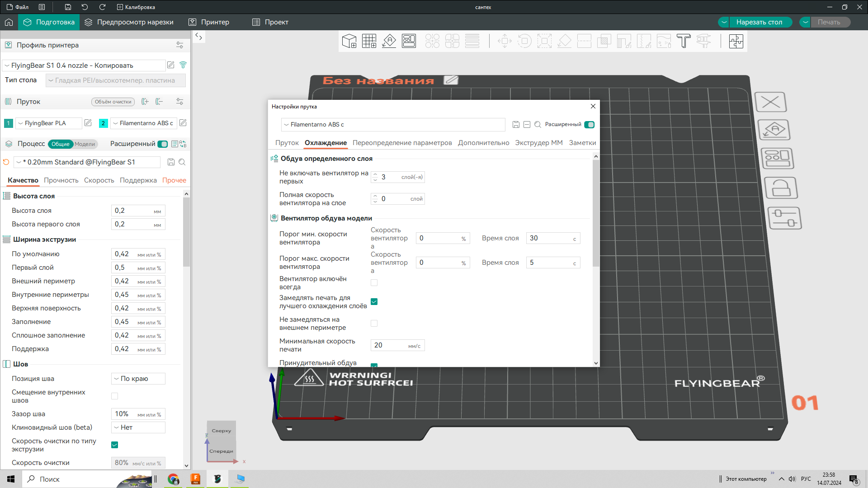Viewport: 868px width, 488px height.
Task: Enable 'Вентилятор включён всегда' checkbox
Action: (374, 283)
